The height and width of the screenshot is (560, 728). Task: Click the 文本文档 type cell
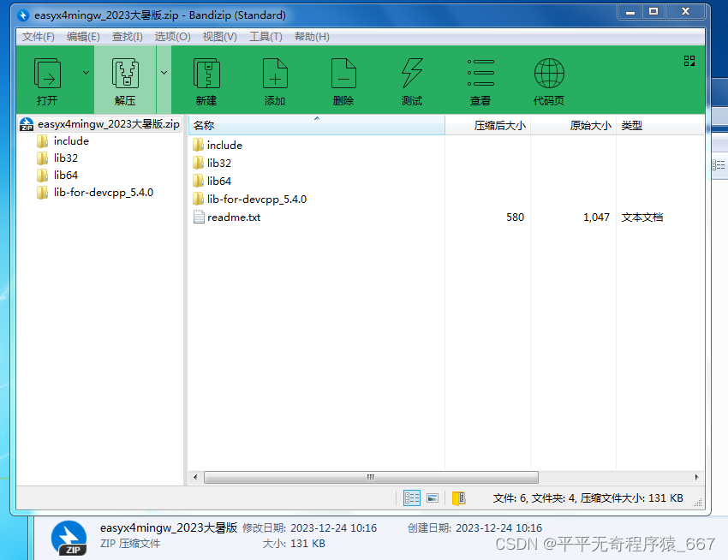(x=642, y=217)
